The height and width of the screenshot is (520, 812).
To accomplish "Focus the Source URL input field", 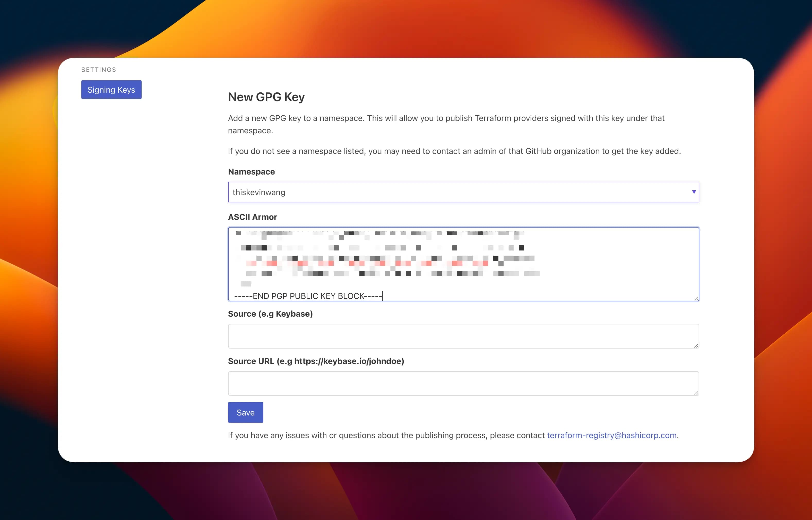I will [x=463, y=383].
